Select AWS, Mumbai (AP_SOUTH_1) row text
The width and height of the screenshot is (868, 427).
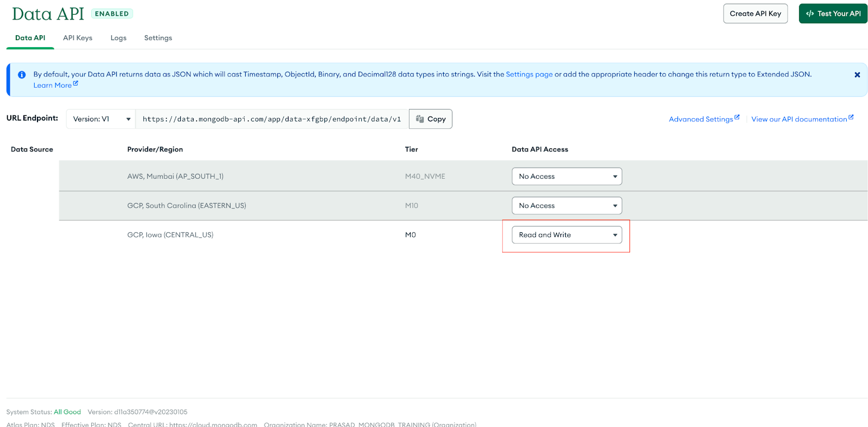pos(175,176)
